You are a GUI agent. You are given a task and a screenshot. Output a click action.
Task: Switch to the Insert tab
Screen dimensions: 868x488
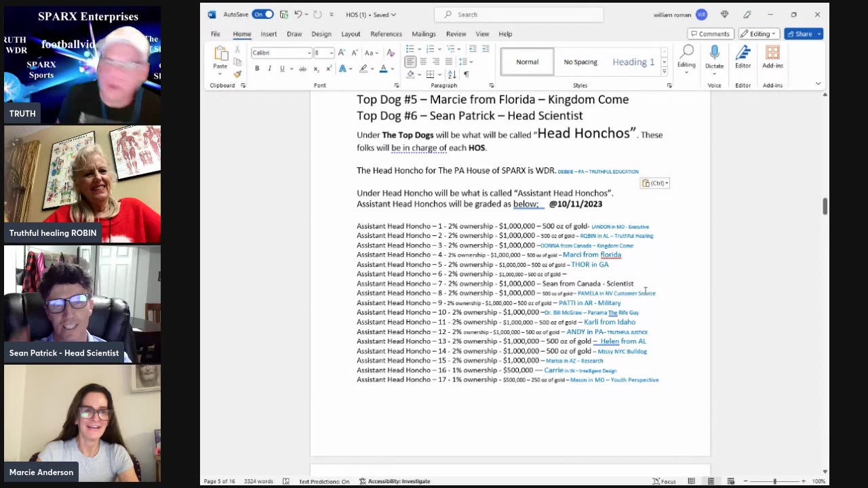tap(269, 34)
